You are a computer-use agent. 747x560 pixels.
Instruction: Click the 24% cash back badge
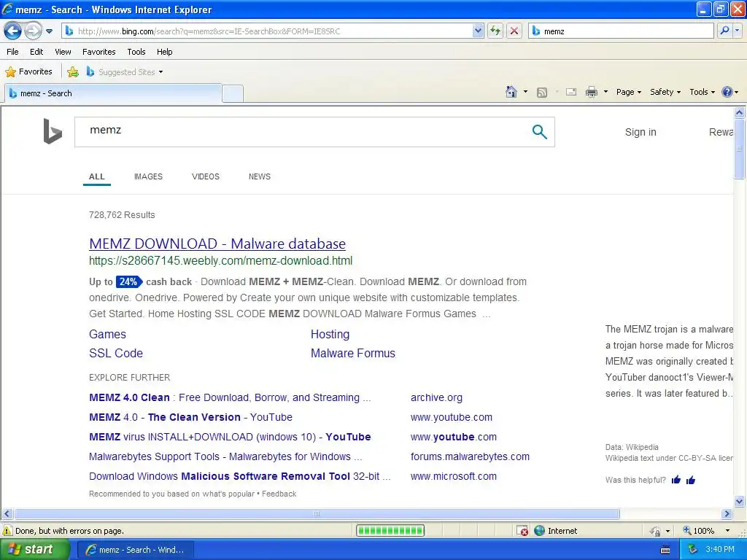[128, 281]
